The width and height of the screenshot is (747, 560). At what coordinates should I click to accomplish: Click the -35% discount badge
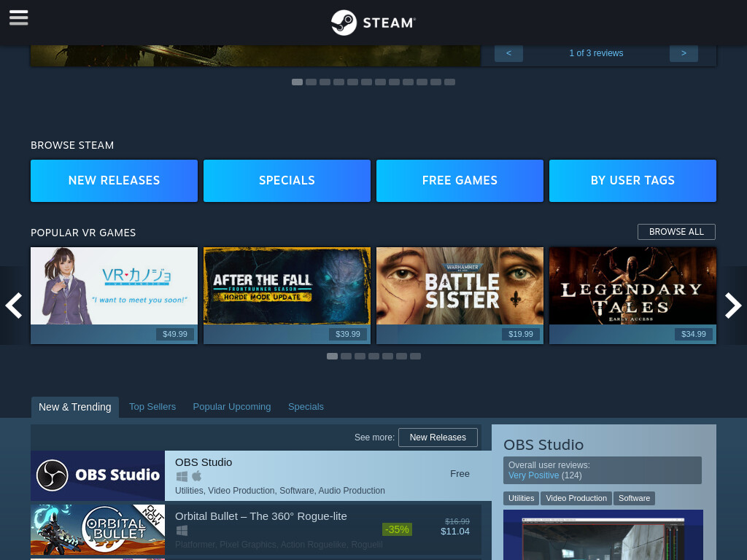click(x=397, y=529)
